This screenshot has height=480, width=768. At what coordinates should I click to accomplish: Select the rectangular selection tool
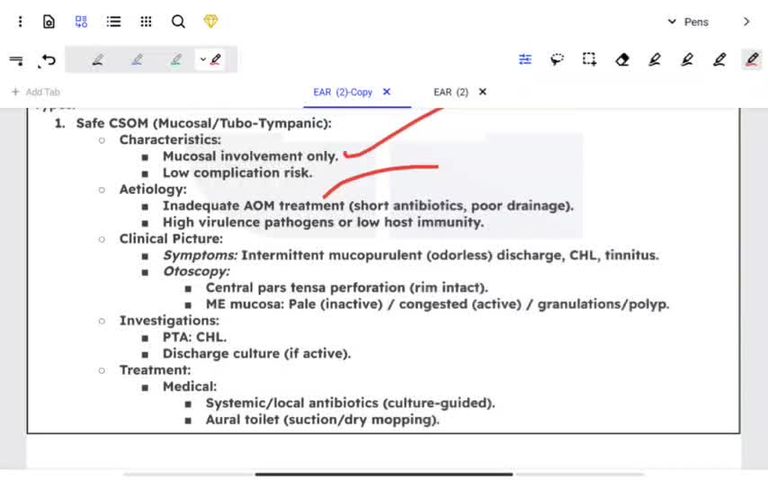(x=590, y=60)
